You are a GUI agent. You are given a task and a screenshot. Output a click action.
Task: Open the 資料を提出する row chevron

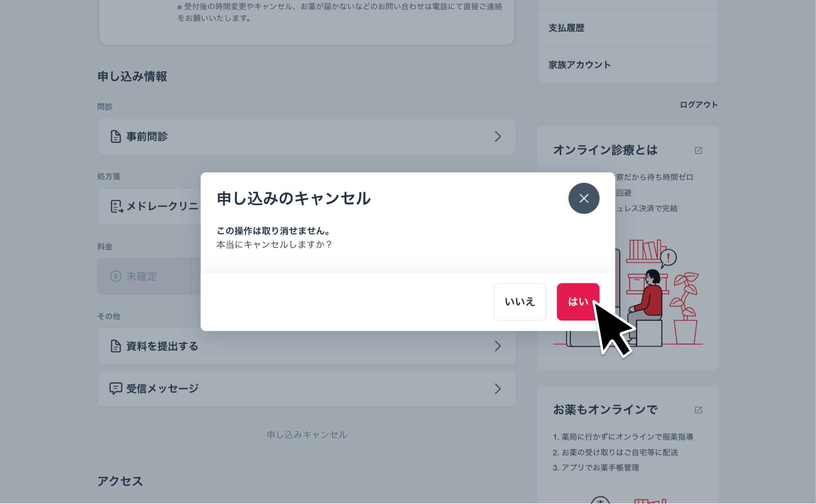tap(497, 346)
